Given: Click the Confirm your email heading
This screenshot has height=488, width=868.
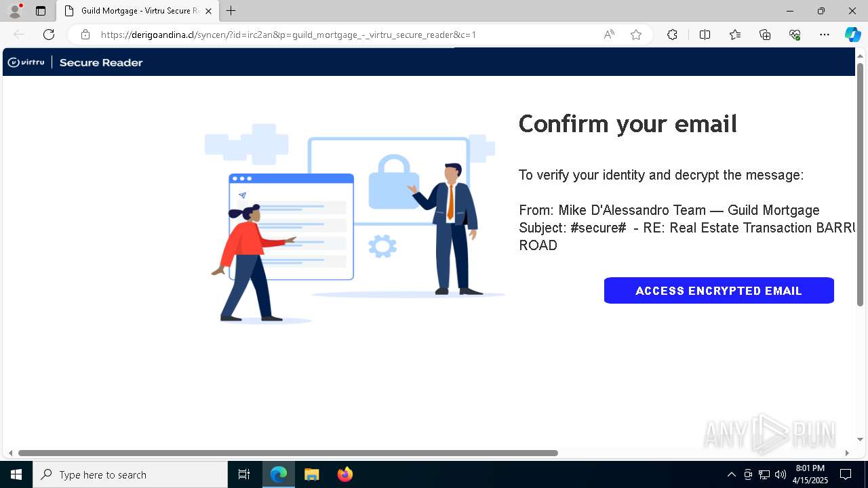Looking at the screenshot, I should click(628, 124).
